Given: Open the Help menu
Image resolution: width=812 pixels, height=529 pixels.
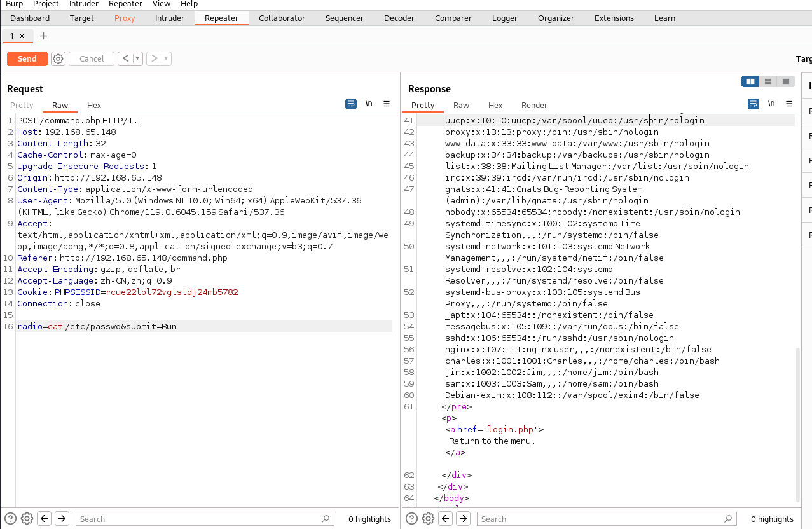Looking at the screenshot, I should (x=189, y=4).
